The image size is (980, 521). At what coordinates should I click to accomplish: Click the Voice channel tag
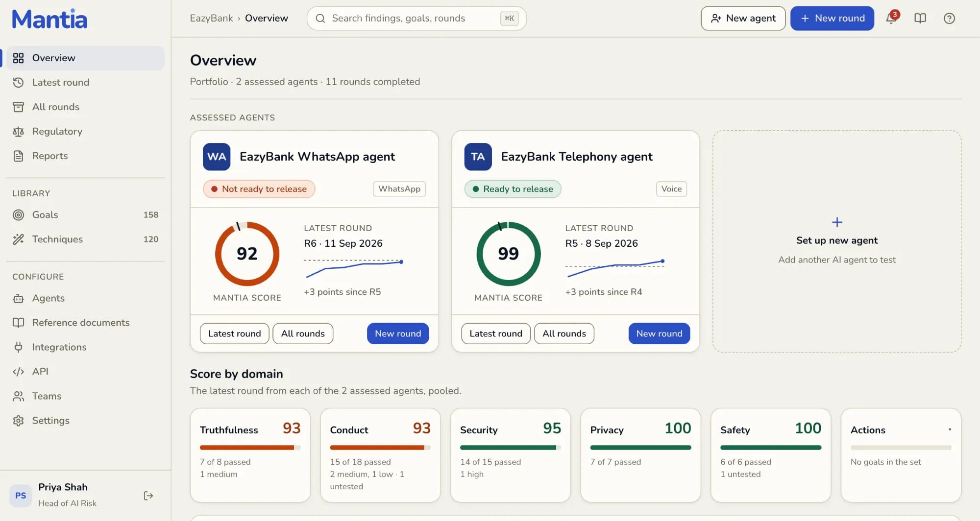coord(671,189)
